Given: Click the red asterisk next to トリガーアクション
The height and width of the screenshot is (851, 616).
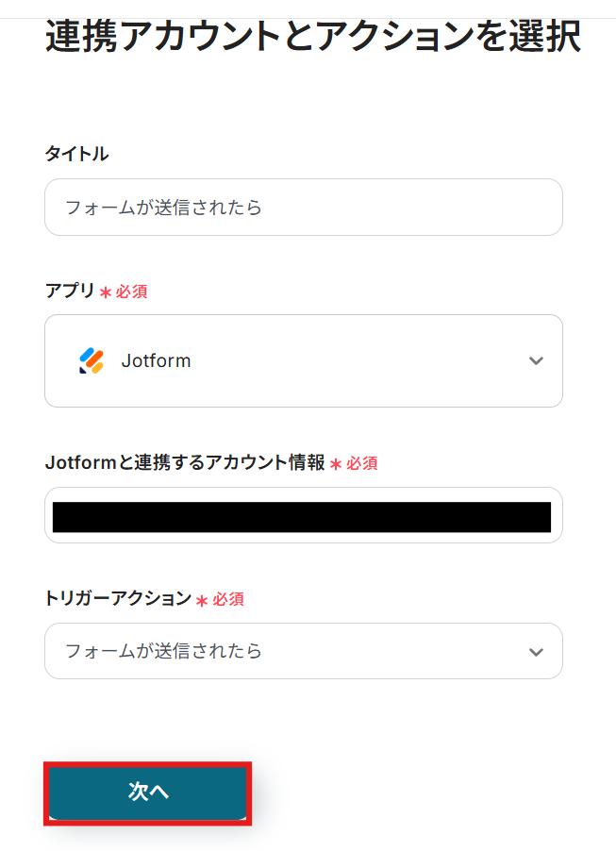Looking at the screenshot, I should coord(202,600).
